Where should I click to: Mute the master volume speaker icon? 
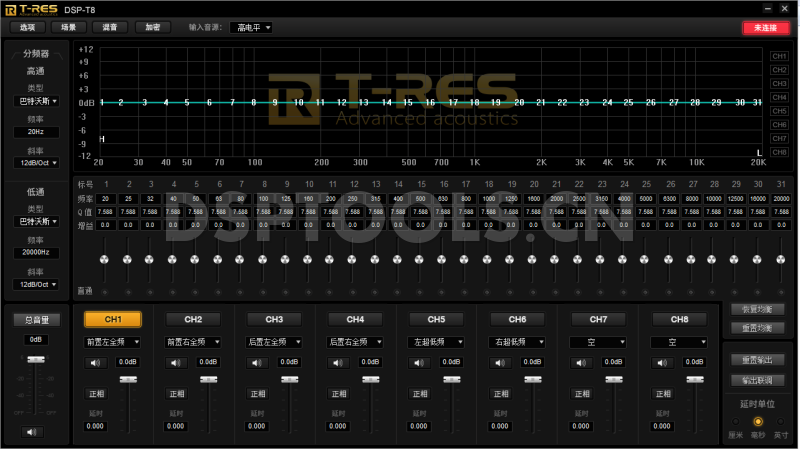[x=32, y=432]
